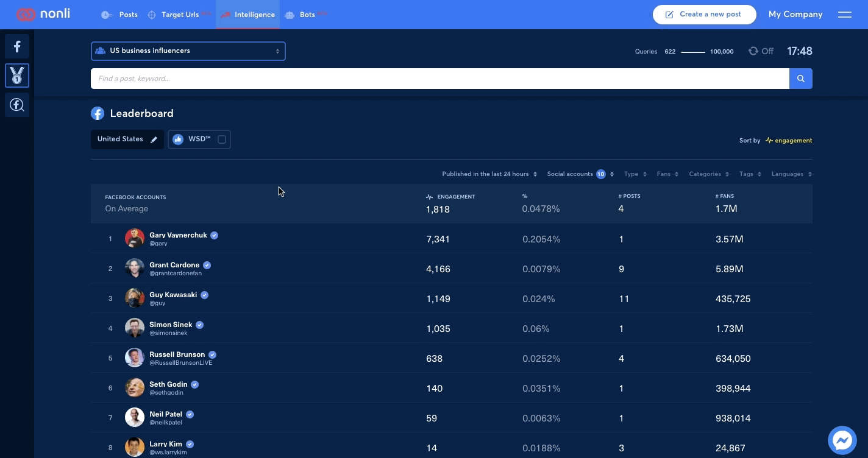Open the hamburger menu
This screenshot has width=868, height=458.
click(x=845, y=15)
